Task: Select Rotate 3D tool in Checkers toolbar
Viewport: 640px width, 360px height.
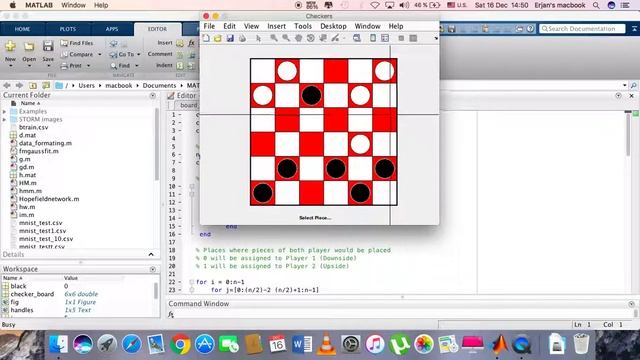Action: (311, 38)
